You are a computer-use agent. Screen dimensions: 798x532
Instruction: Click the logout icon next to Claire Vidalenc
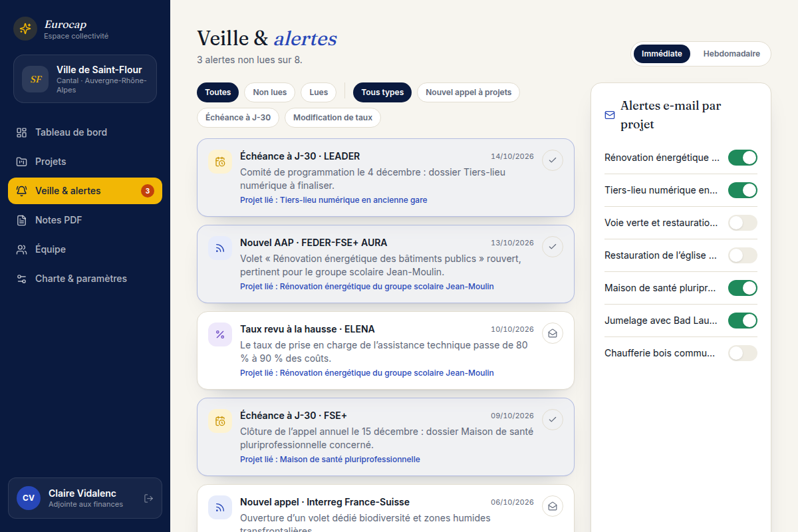point(148,498)
